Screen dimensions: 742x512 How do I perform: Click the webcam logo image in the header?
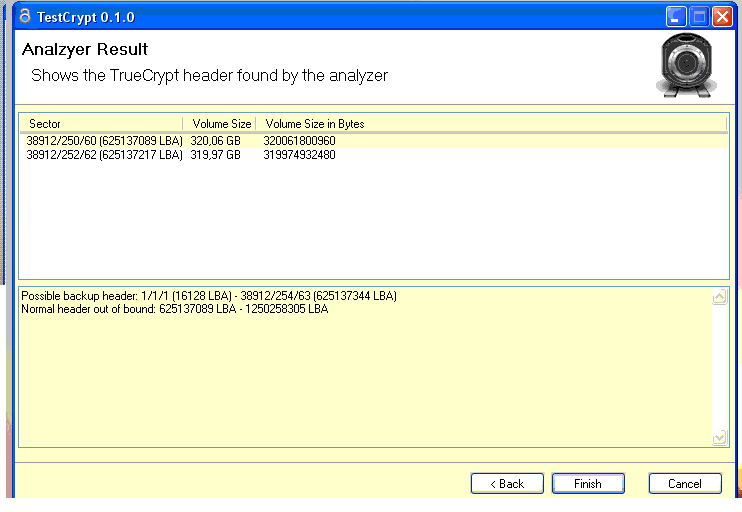coord(686,66)
